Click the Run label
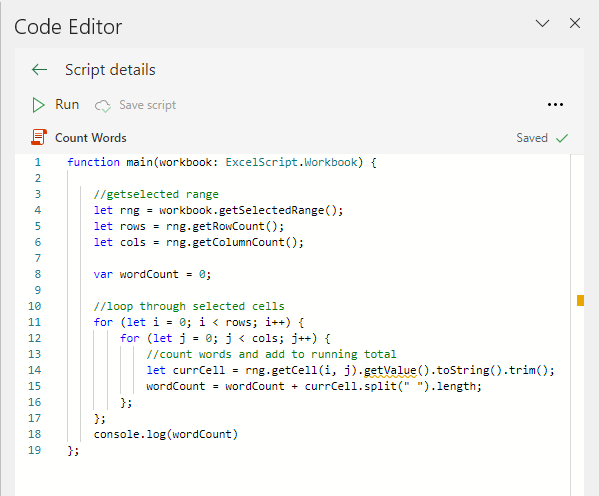The width and height of the screenshot is (599, 496). click(67, 104)
